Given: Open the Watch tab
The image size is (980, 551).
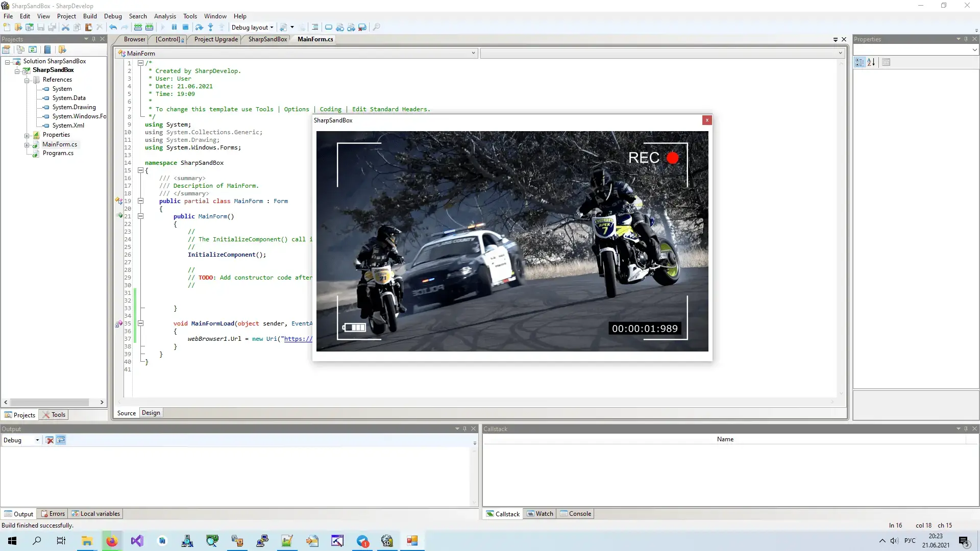Looking at the screenshot, I should [540, 514].
